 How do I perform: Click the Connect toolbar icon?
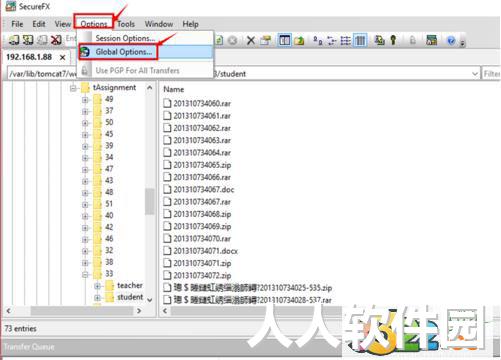(x=13, y=40)
